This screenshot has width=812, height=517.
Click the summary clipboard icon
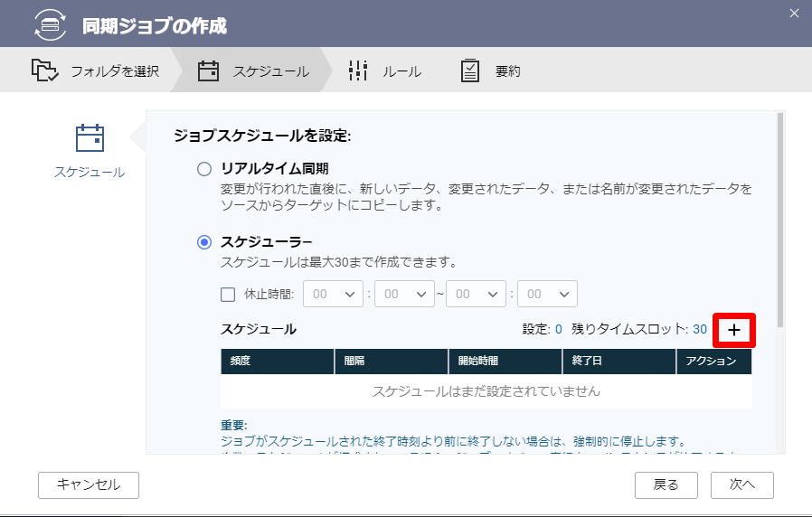(469, 70)
